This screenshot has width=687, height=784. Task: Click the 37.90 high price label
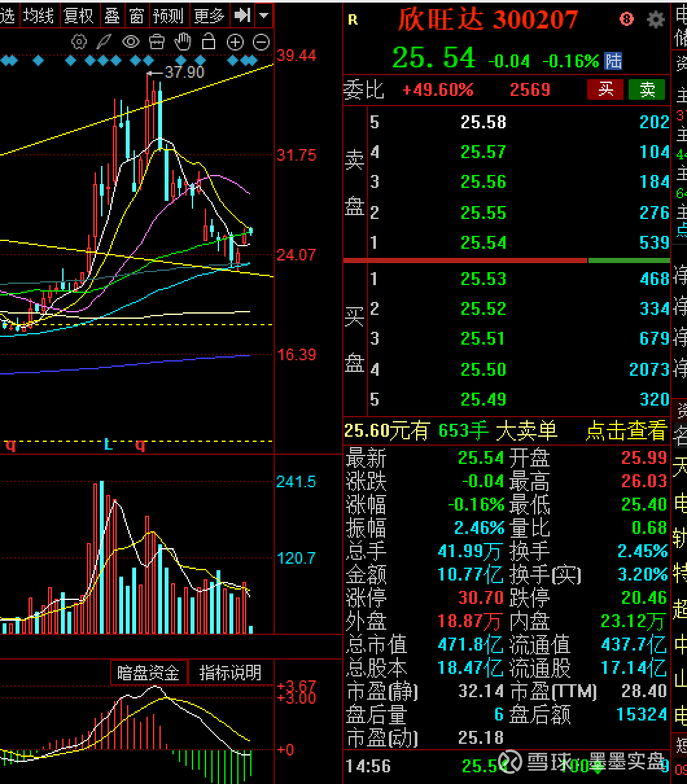click(185, 72)
